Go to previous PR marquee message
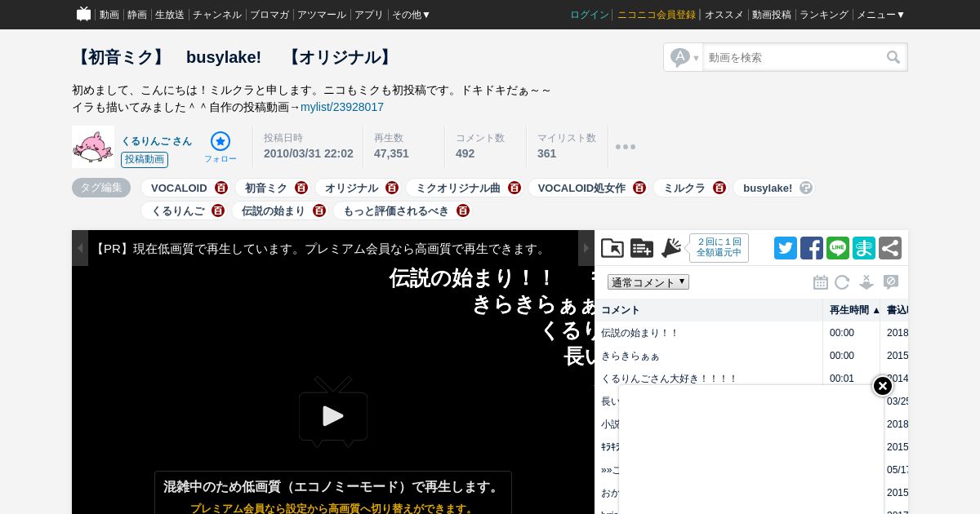The height and width of the screenshot is (514, 980). click(80, 248)
